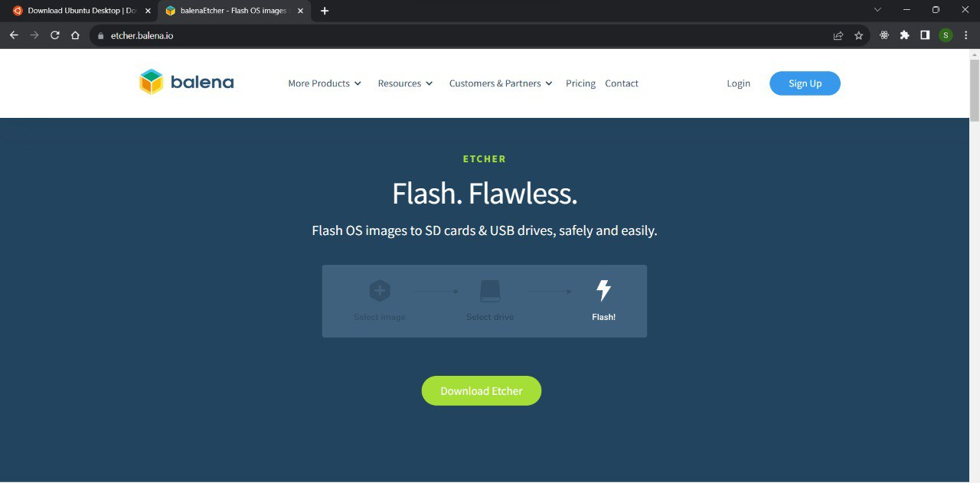
Task: Close the Download Ubuntu Desktop tab
Action: click(x=148, y=11)
